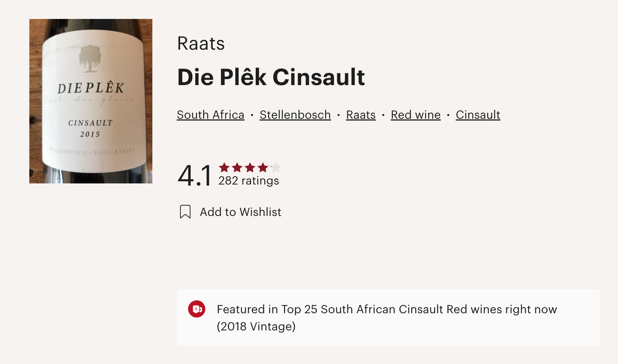Click the Add to Wishlist label
This screenshot has height=364, width=618.
240,212
